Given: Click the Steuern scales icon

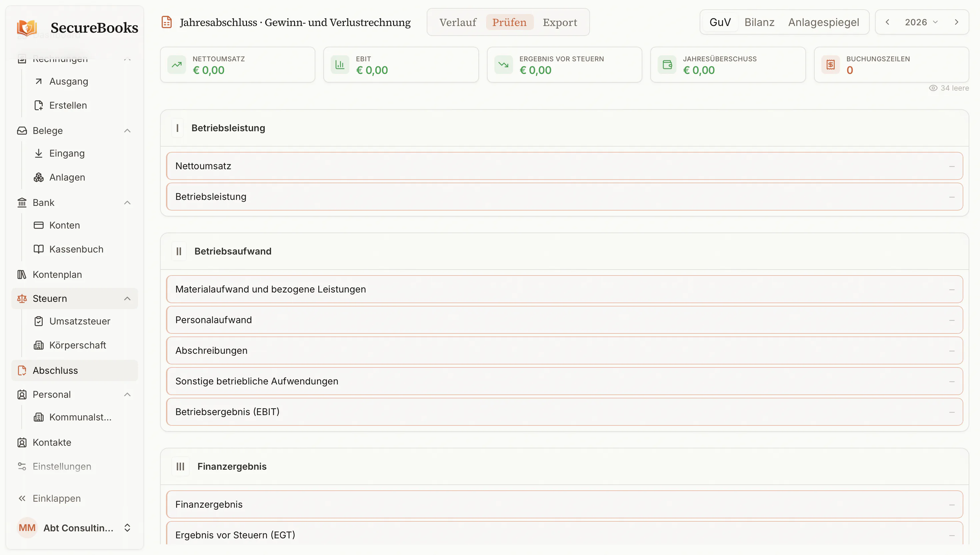Looking at the screenshot, I should [22, 298].
